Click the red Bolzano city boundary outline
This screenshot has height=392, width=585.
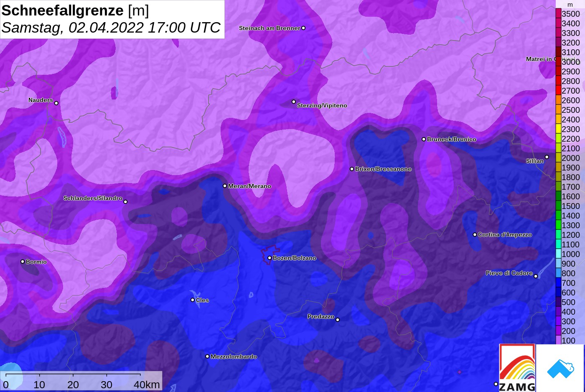click(270, 255)
